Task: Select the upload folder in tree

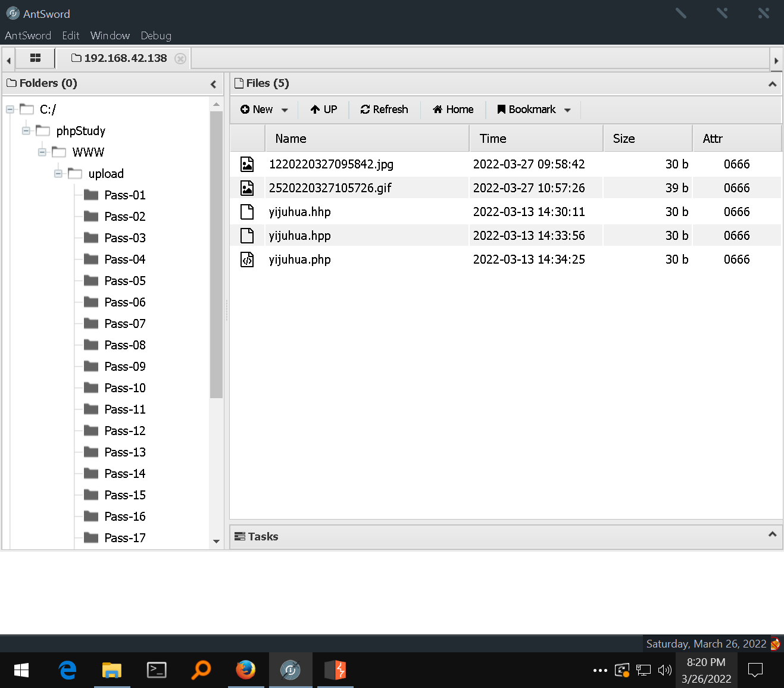Action: coord(106,174)
